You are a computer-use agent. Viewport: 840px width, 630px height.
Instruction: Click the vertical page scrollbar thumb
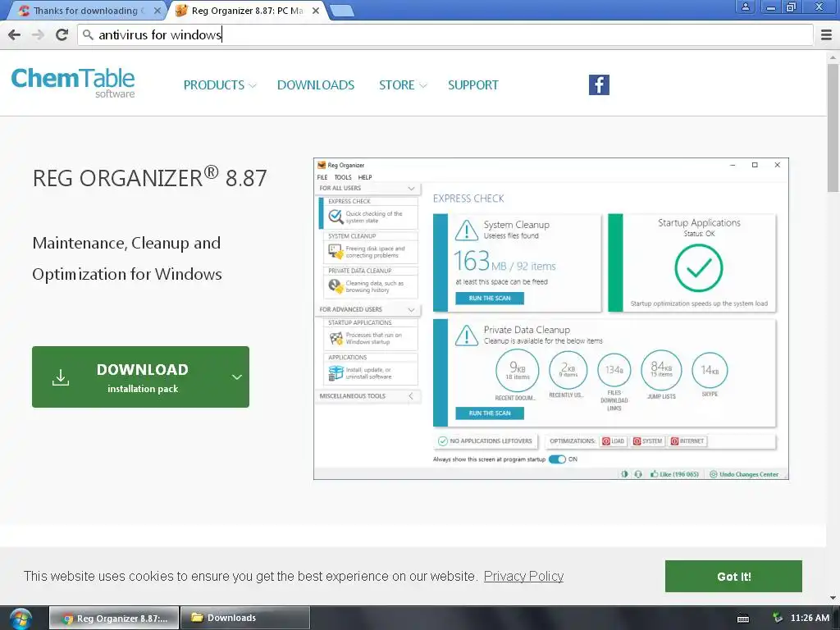(x=833, y=127)
